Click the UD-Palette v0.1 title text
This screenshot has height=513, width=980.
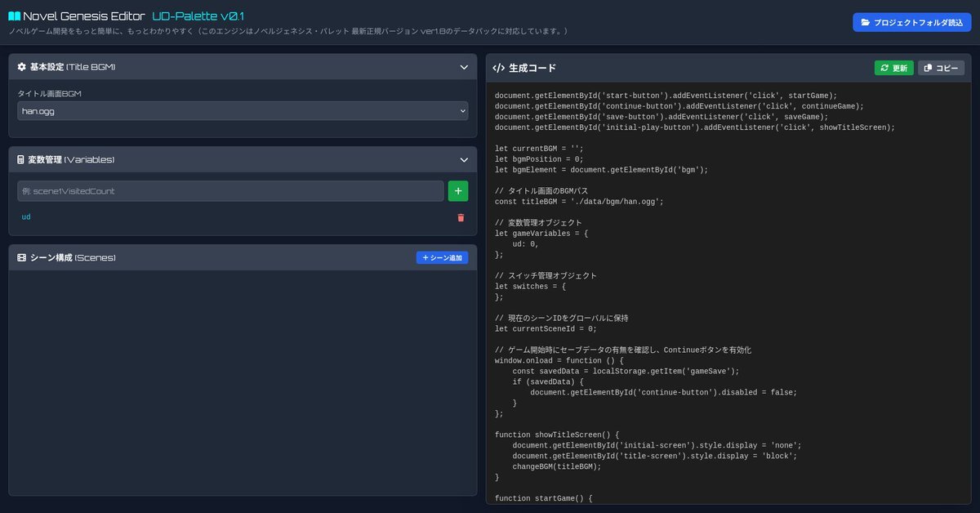coord(198,16)
